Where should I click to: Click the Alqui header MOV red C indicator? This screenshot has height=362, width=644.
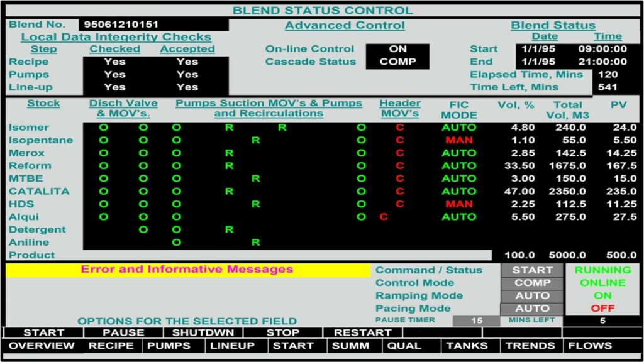[384, 217]
